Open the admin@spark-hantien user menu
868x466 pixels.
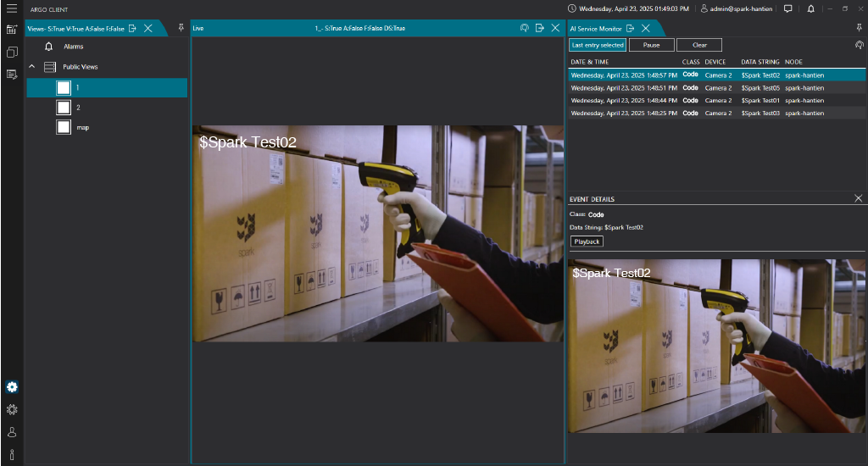click(x=737, y=8)
